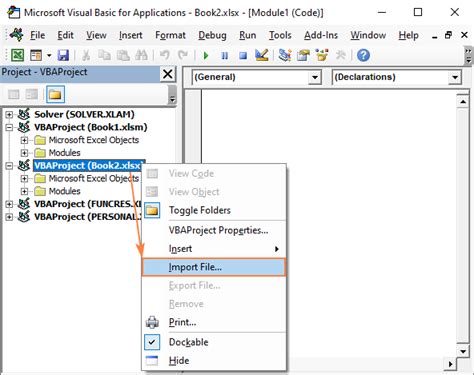The image size is (474, 375).
Task: Expand VBAProject (PERSONAL) project node
Action: pyautogui.click(x=9, y=217)
